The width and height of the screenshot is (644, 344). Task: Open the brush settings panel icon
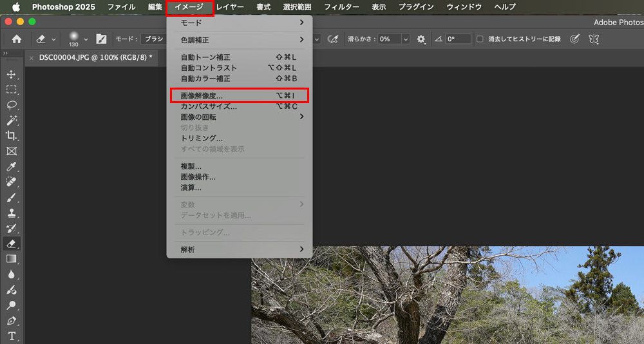pos(101,39)
